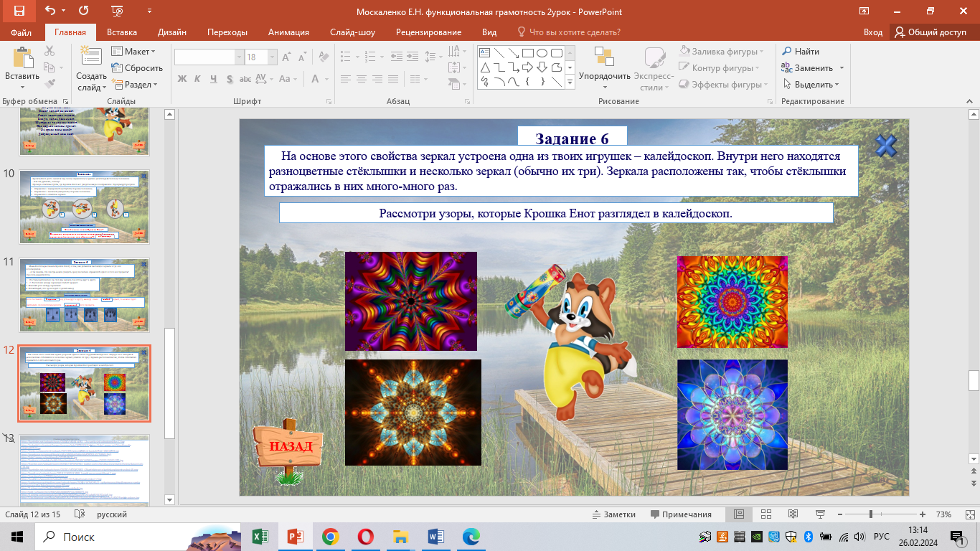This screenshot has height=551, width=980.
Task: Toggle strikethrough abc formatting
Action: coord(247,79)
